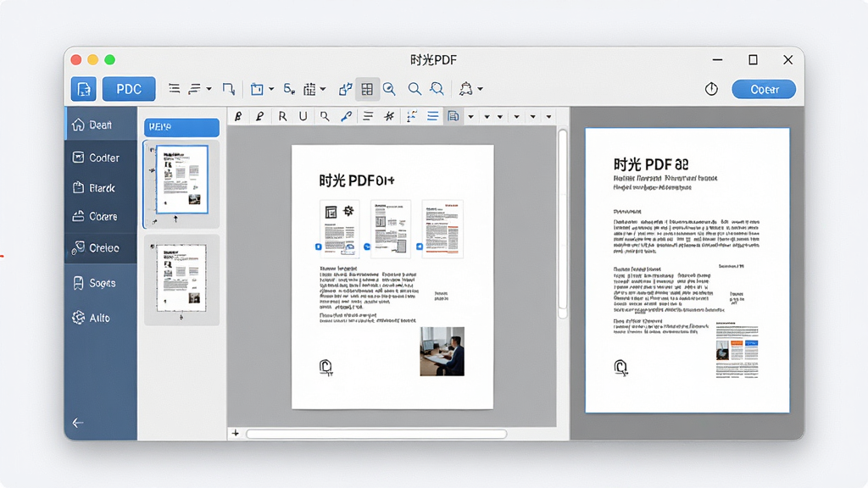Open the 'Sogts' sidebar item
The height and width of the screenshot is (488, 868).
click(x=101, y=283)
